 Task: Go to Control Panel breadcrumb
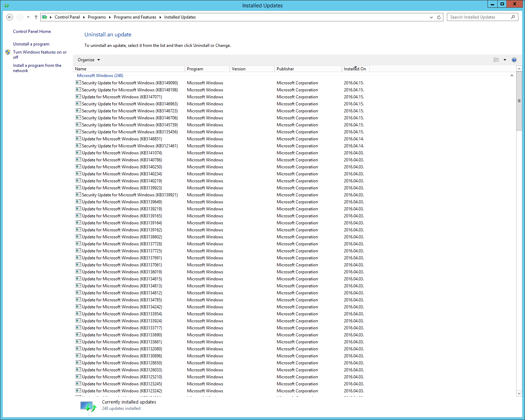tap(67, 17)
